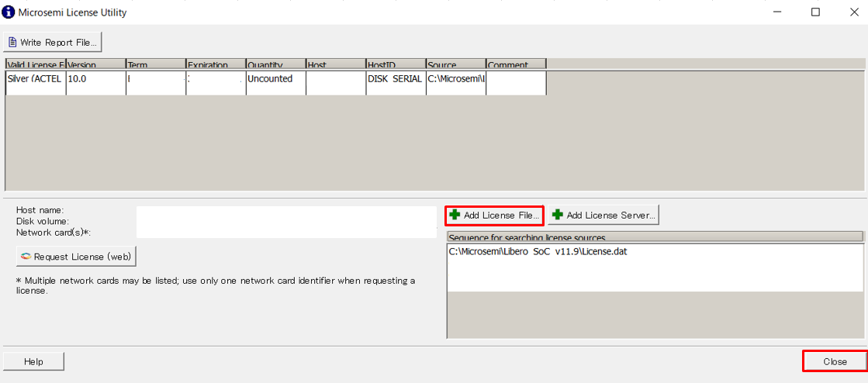Click the Comment column header
868x383 pixels.
point(516,64)
